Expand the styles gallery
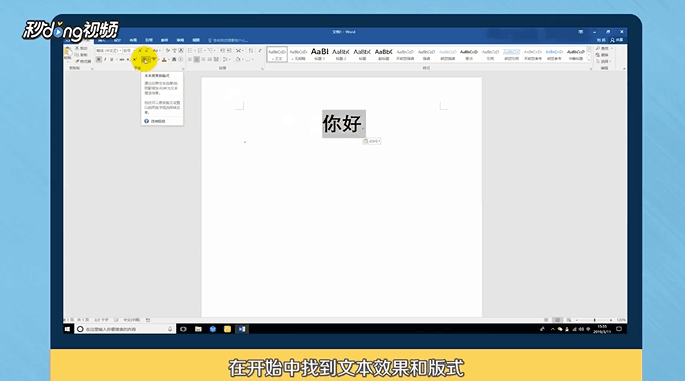 click(589, 59)
